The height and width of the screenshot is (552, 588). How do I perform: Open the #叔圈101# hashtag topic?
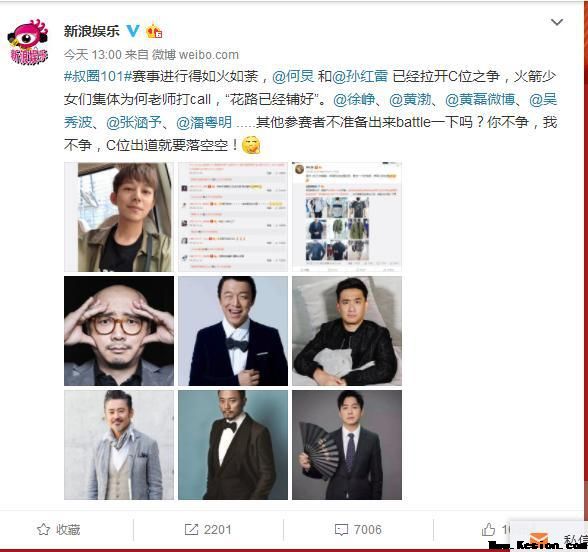pos(98,76)
